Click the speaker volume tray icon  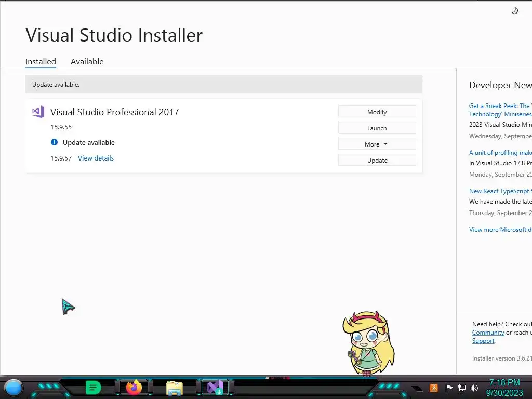click(x=474, y=388)
